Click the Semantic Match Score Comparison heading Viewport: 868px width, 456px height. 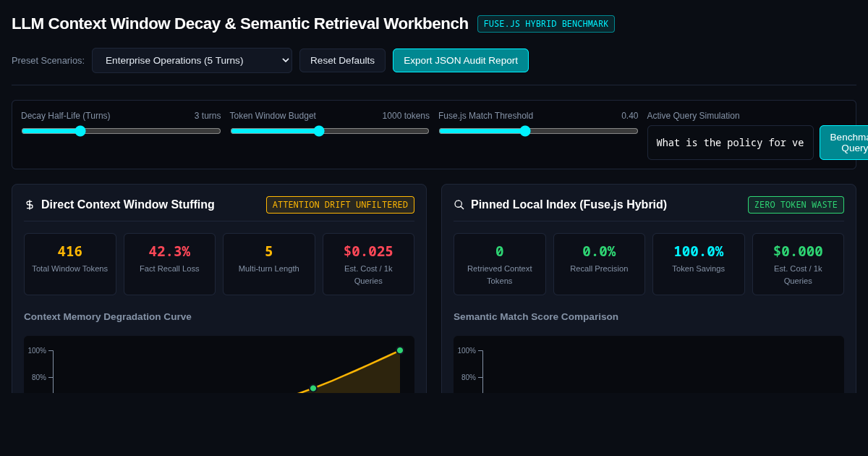point(536,316)
